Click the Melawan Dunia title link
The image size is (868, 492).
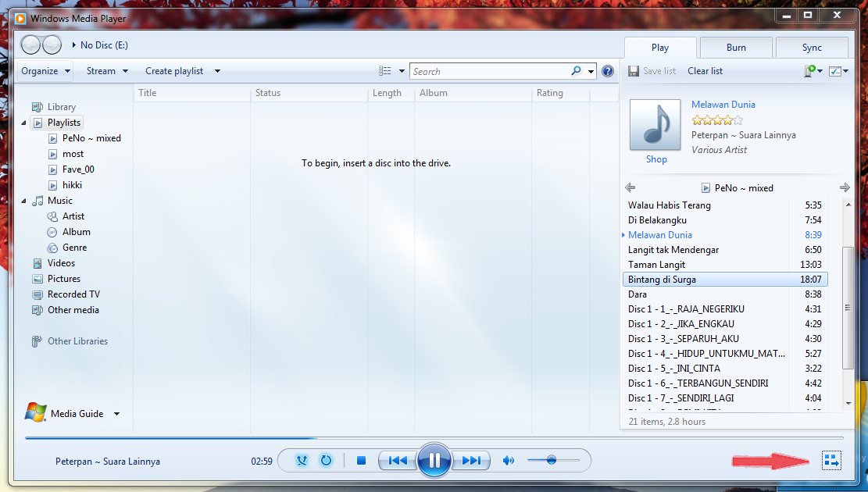(723, 104)
